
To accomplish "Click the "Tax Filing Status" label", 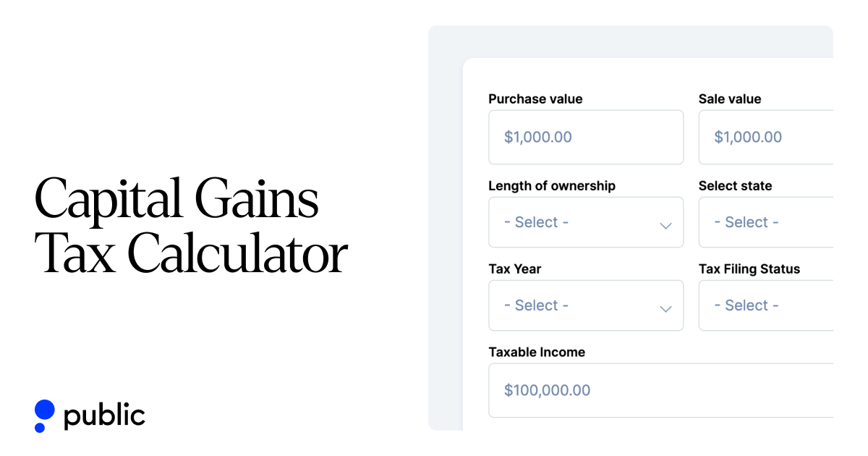I will tap(749, 269).
